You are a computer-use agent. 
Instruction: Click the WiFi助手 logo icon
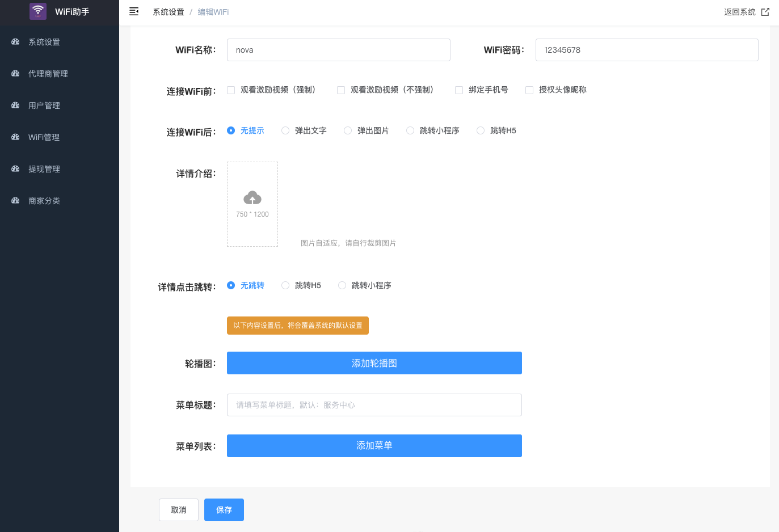[x=38, y=11]
